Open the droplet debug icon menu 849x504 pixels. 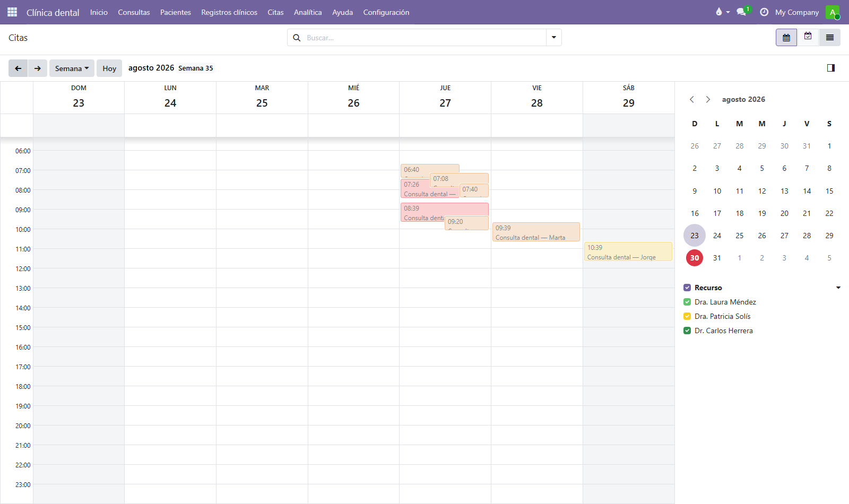tap(722, 12)
